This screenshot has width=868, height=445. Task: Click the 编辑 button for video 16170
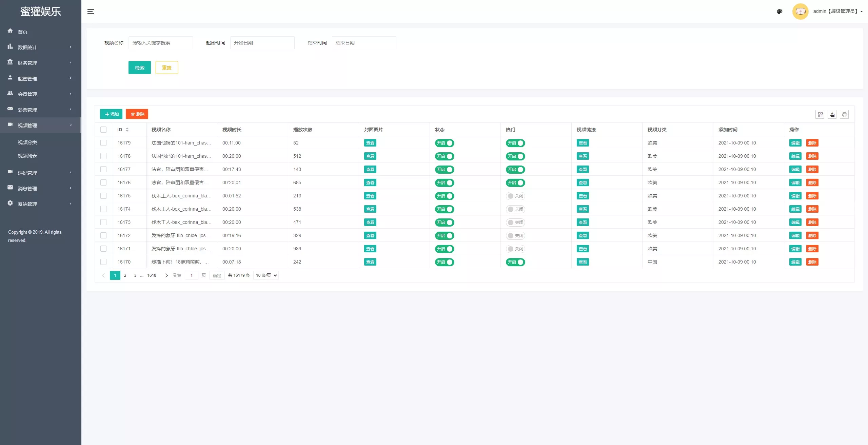[795, 262]
